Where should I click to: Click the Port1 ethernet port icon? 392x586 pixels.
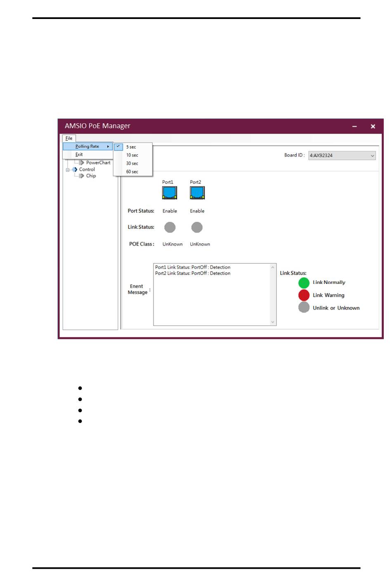[x=170, y=193]
